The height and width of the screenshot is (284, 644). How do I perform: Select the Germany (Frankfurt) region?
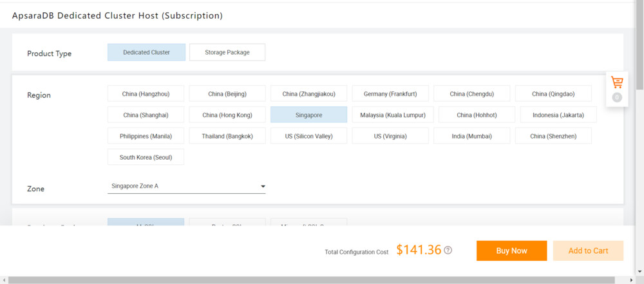pyautogui.click(x=390, y=94)
